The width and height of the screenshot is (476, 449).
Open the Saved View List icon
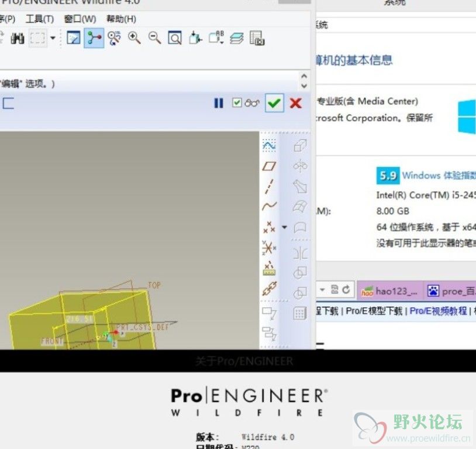(x=216, y=38)
